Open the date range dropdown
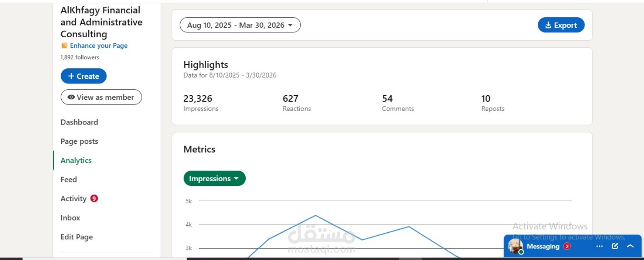 [240, 25]
